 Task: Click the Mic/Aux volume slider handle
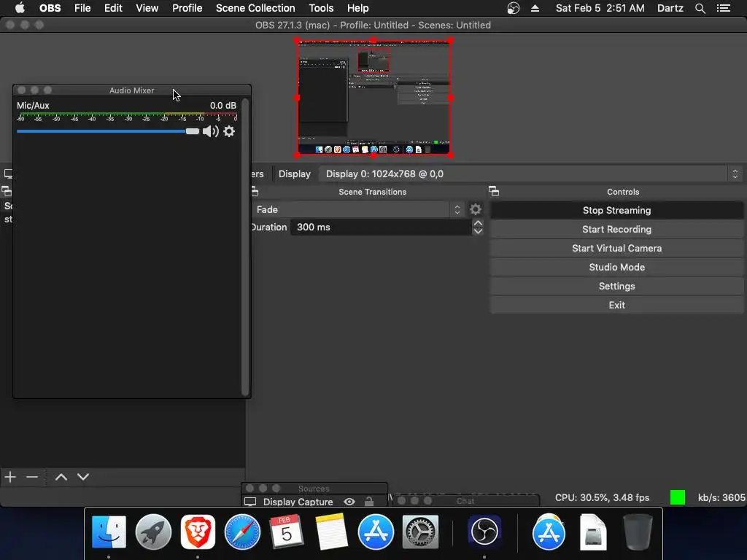[x=193, y=131]
